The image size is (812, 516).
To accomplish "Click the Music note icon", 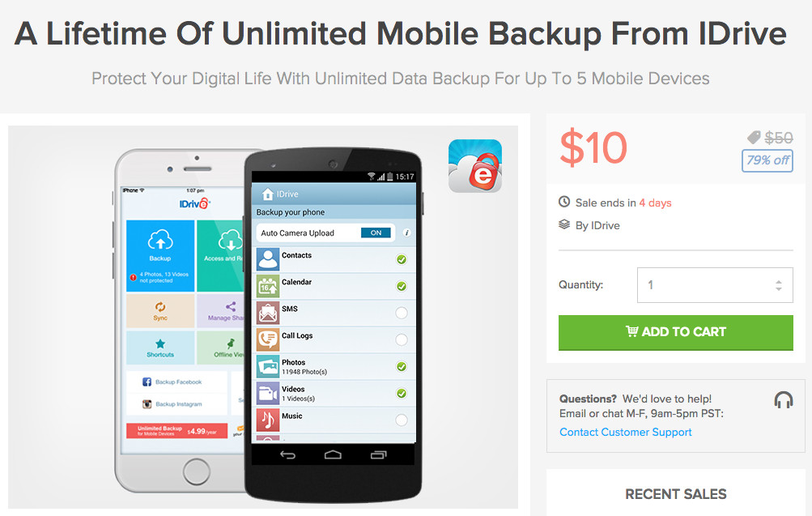I will click(x=268, y=420).
